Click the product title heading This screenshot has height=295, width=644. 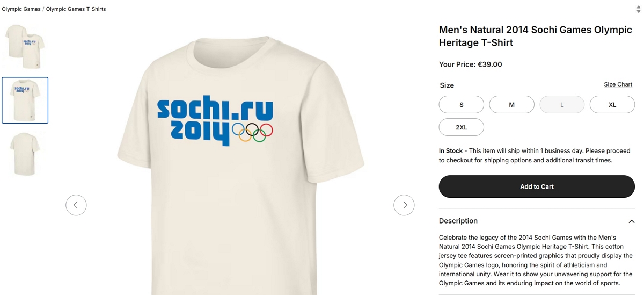coord(535,36)
